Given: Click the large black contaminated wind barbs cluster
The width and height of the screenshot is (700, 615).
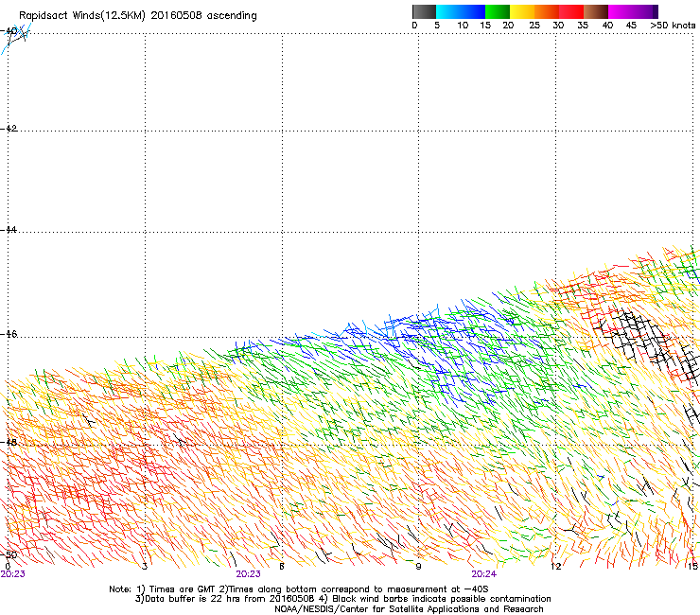Looking at the screenshot, I should [x=647, y=343].
